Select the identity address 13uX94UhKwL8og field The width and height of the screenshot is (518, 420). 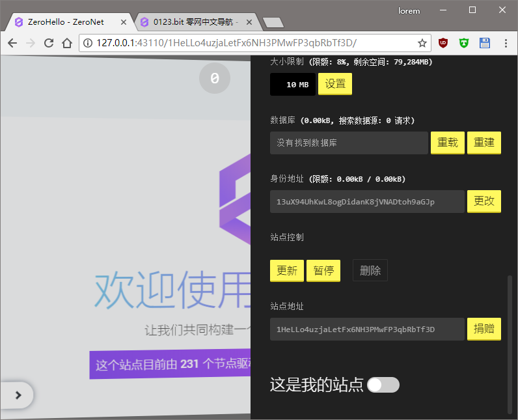click(367, 201)
